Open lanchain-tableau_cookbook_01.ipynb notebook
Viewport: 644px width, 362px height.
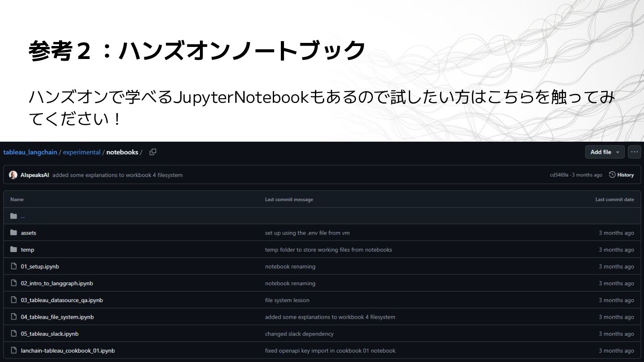click(x=68, y=350)
